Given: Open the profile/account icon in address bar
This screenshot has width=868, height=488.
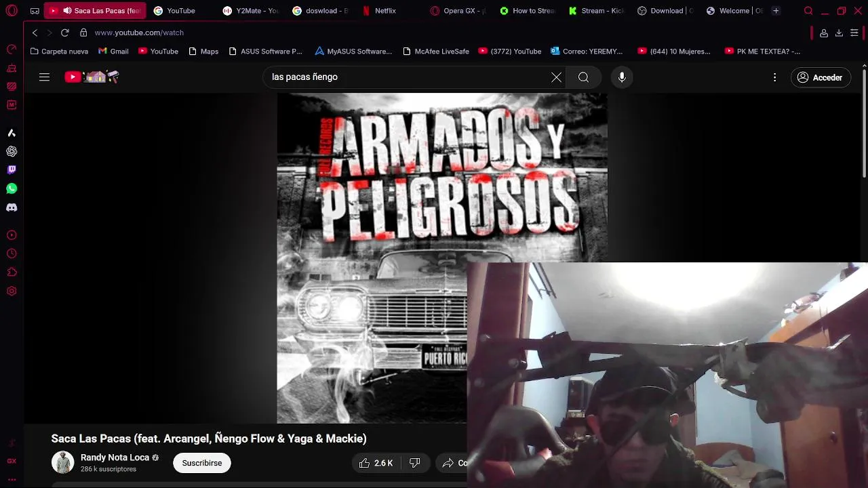Looking at the screenshot, I should click(823, 33).
